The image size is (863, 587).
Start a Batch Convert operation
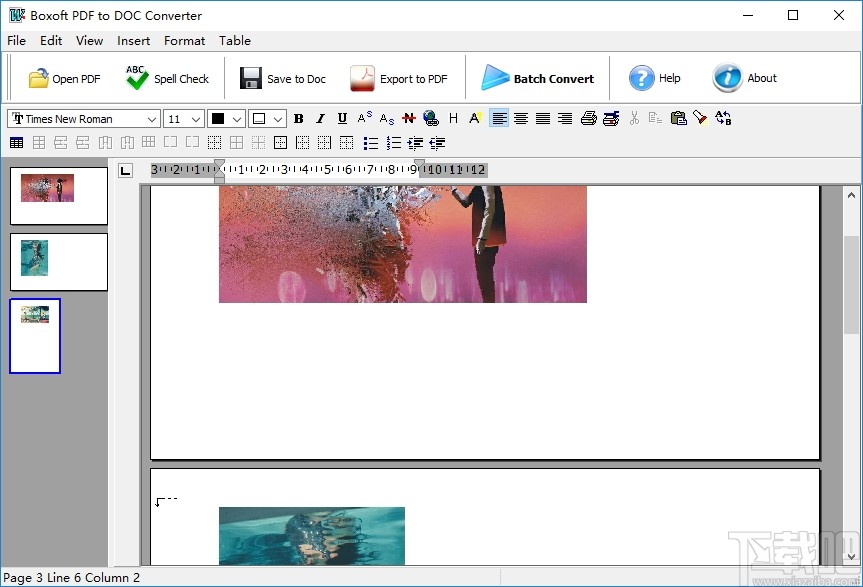coord(537,77)
